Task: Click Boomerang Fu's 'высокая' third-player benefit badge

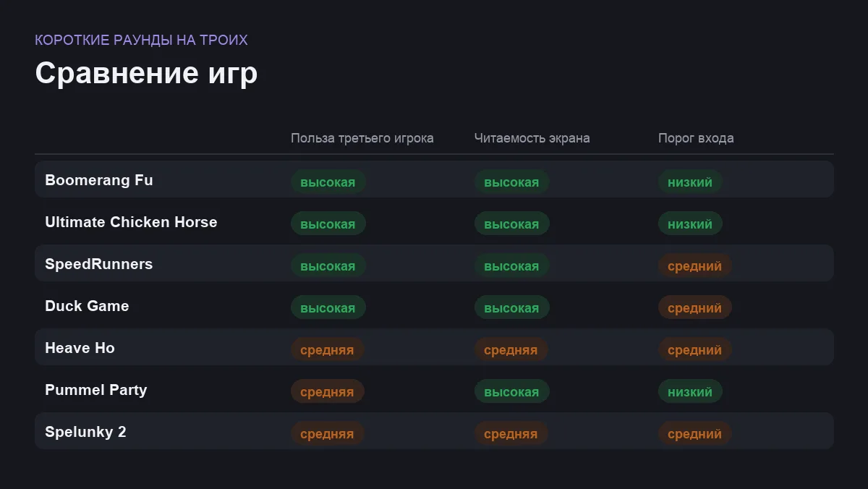Action: click(x=328, y=182)
